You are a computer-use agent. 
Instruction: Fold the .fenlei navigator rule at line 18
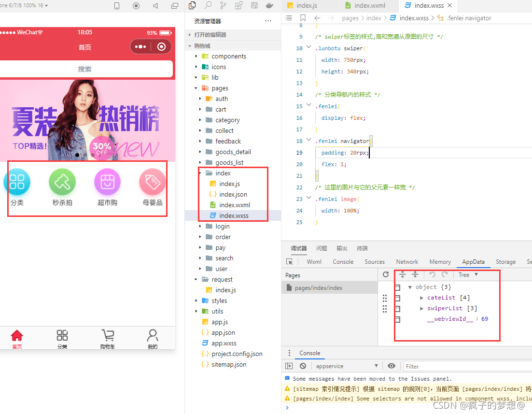(309, 140)
